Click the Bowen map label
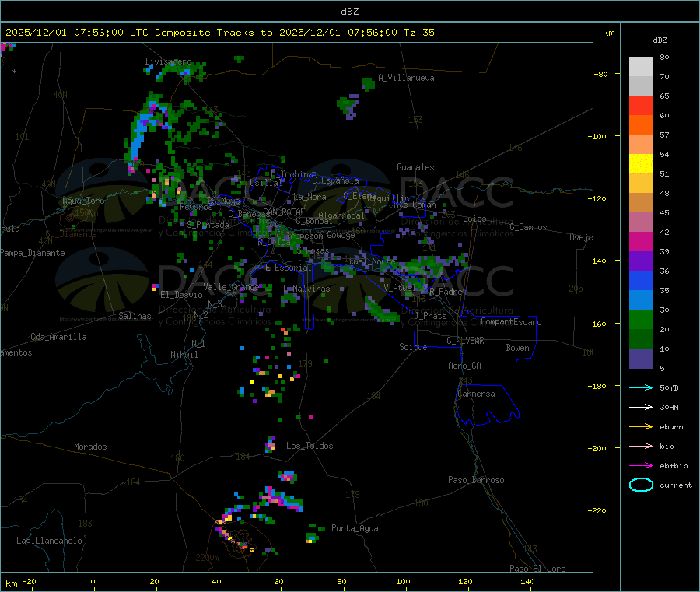 point(518,348)
